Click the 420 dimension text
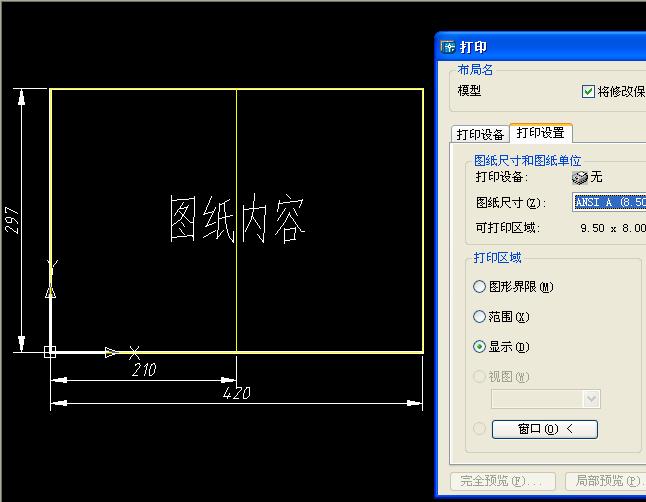 236,393
